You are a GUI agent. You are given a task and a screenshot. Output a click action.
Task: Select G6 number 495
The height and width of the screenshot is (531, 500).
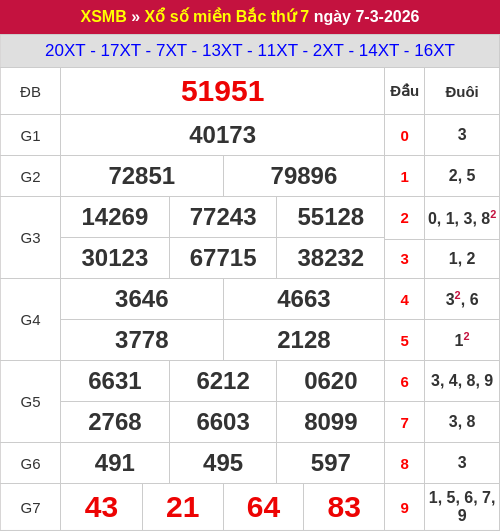[x=223, y=463]
